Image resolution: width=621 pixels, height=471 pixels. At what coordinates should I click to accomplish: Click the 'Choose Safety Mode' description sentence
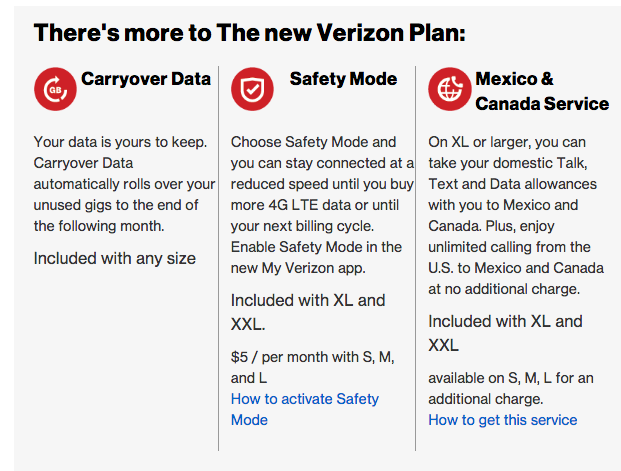pyautogui.click(x=322, y=184)
